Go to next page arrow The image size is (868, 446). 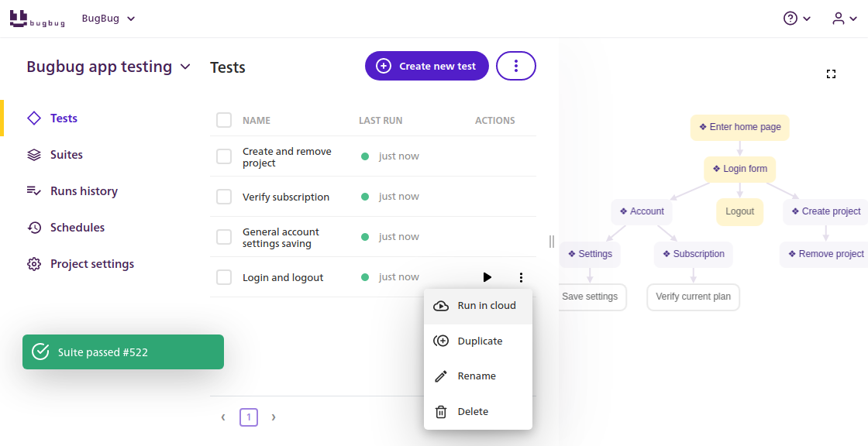coord(274,417)
